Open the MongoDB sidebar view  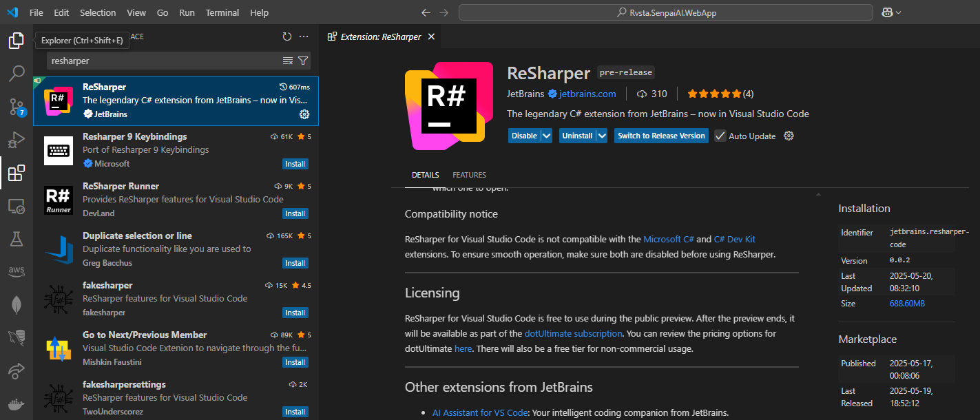[x=17, y=304]
